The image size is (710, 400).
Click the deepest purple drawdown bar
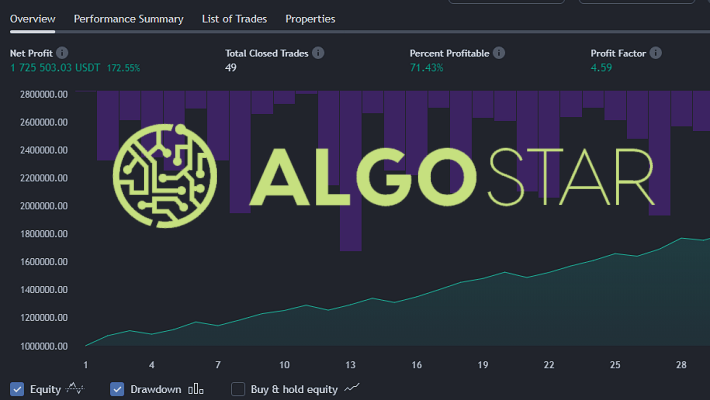pos(351,171)
